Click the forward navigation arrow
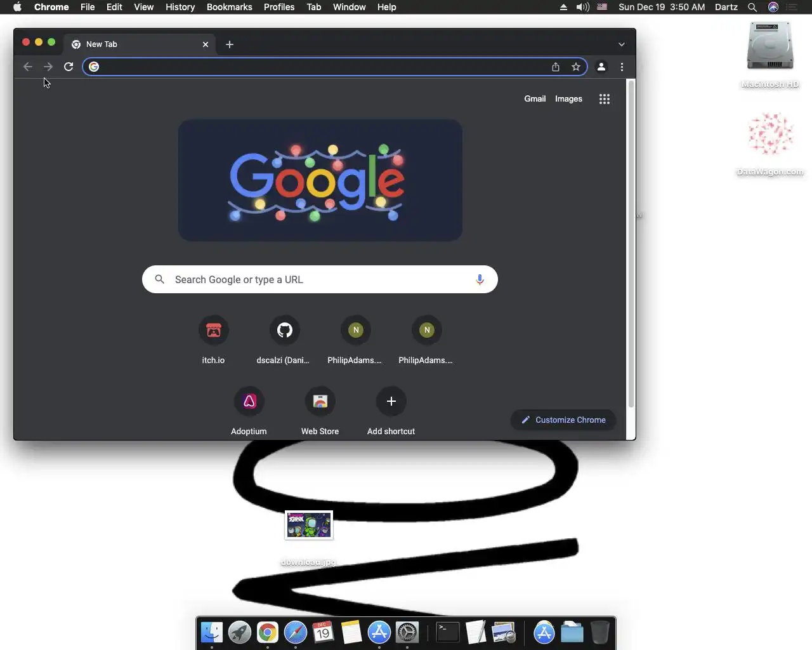Image resolution: width=812 pixels, height=650 pixels. [x=48, y=67]
